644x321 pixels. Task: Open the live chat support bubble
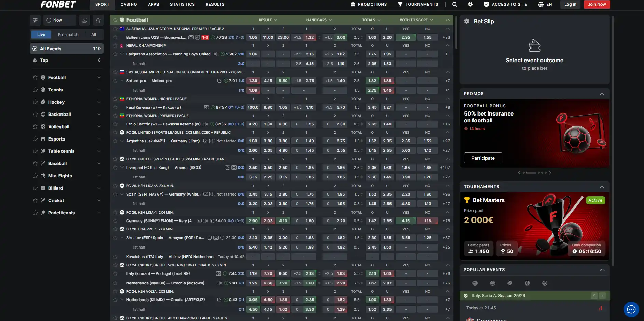[x=631, y=309]
